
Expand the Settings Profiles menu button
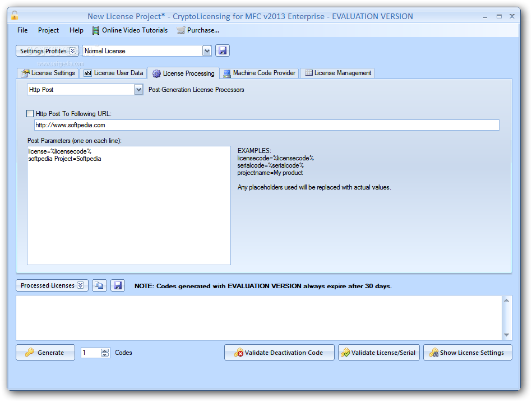click(x=47, y=51)
